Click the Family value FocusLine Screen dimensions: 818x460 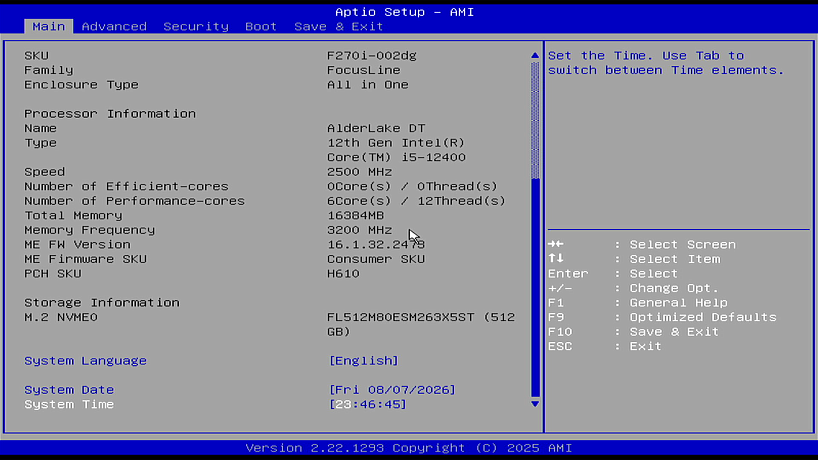coord(364,70)
